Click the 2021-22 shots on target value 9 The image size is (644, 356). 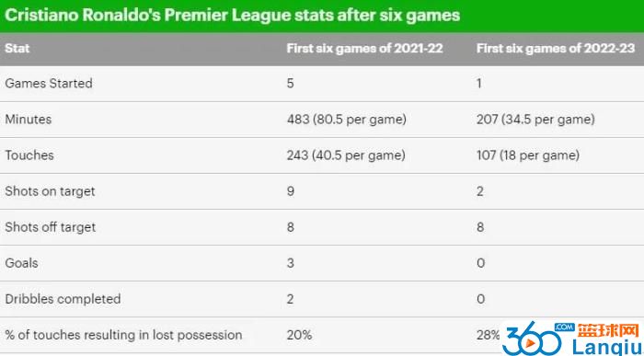(x=291, y=191)
